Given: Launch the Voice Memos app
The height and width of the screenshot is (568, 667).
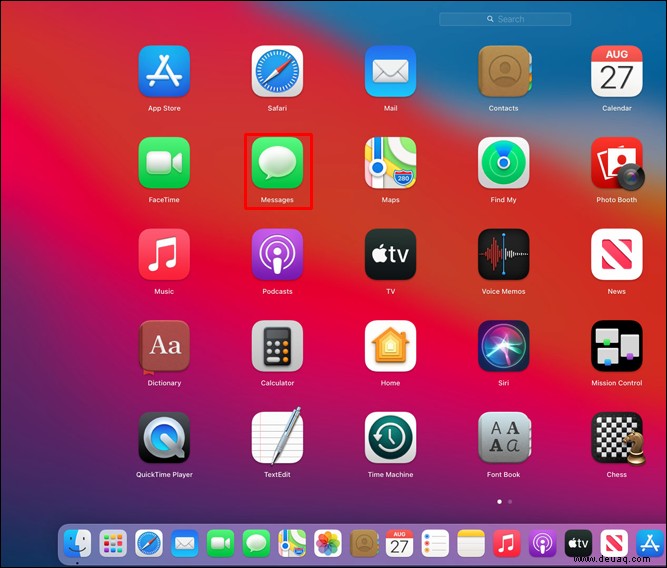Looking at the screenshot, I should tap(504, 254).
